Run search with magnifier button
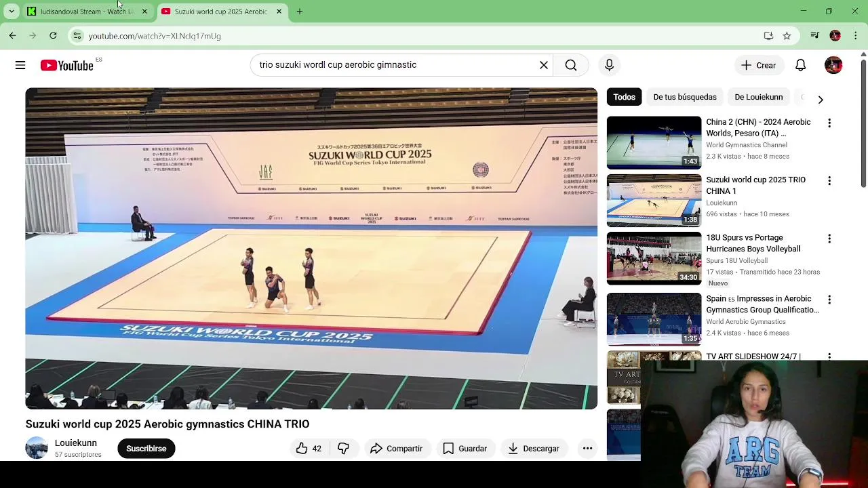 click(571, 65)
